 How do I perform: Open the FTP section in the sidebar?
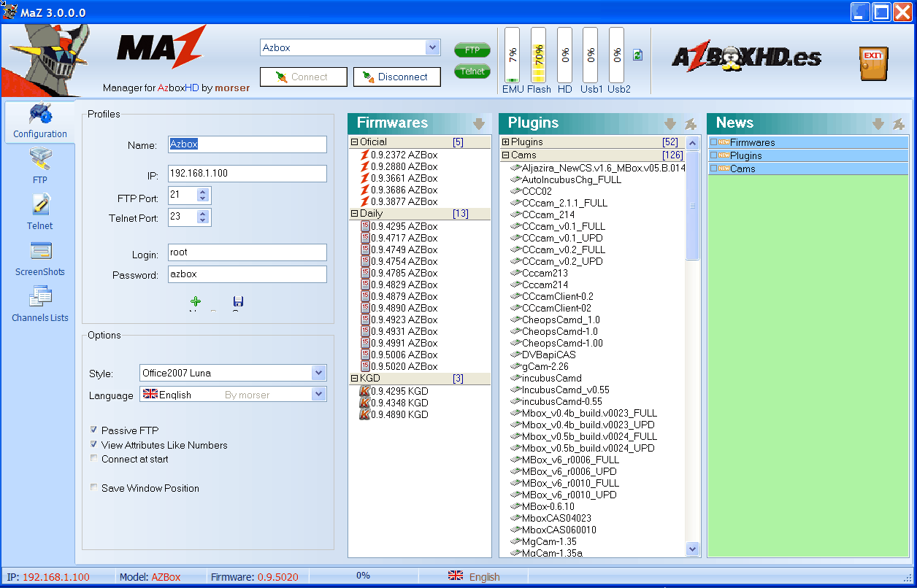(x=40, y=166)
